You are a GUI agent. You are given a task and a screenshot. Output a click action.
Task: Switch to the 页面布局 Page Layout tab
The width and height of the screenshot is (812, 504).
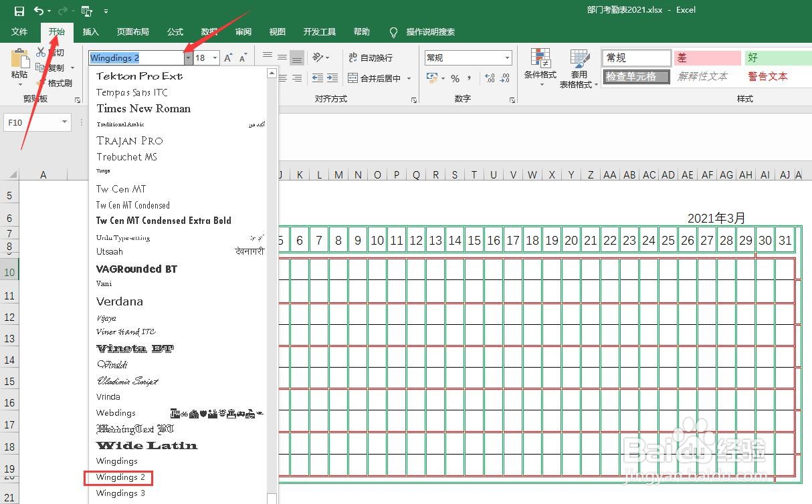pos(132,32)
